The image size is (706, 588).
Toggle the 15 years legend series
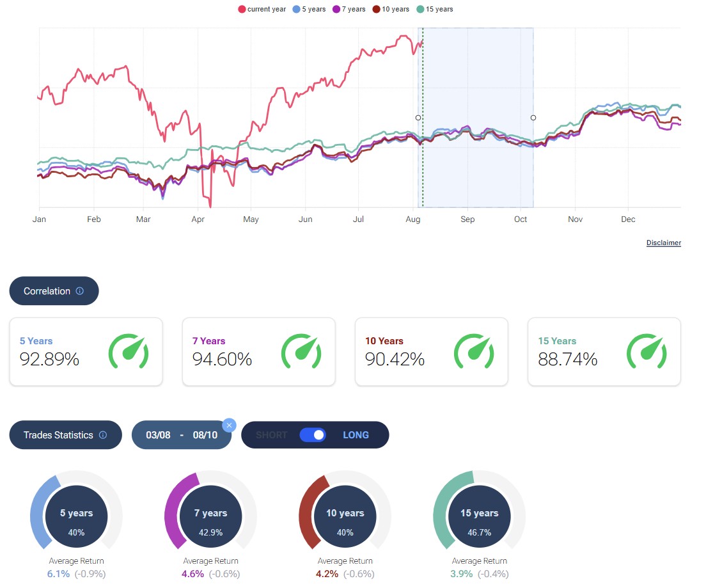(x=435, y=9)
